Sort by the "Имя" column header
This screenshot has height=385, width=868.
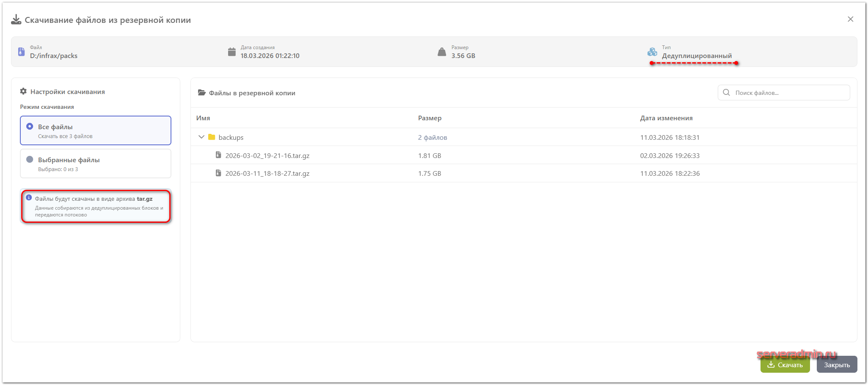point(203,118)
